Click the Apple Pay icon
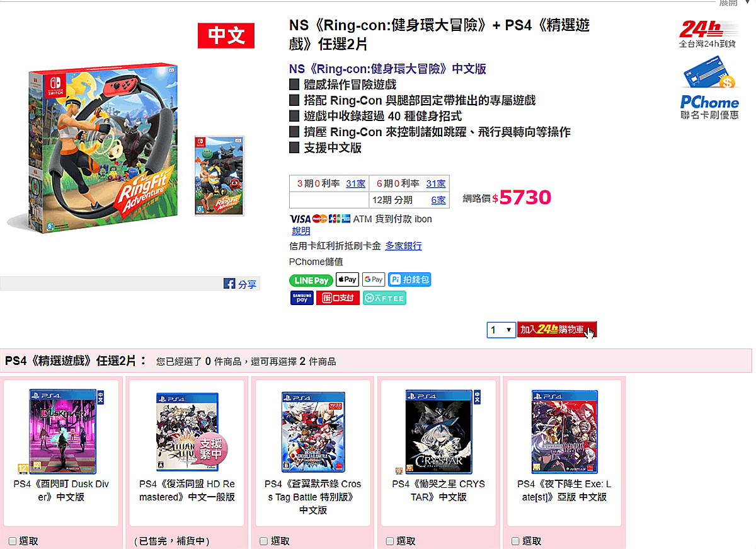The height and width of the screenshot is (549, 756). click(347, 279)
